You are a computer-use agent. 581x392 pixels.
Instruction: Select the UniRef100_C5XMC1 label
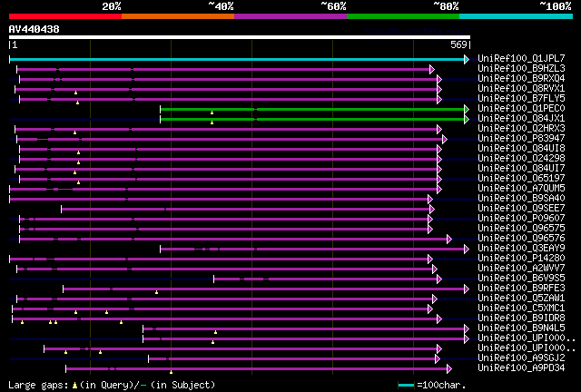(x=521, y=308)
